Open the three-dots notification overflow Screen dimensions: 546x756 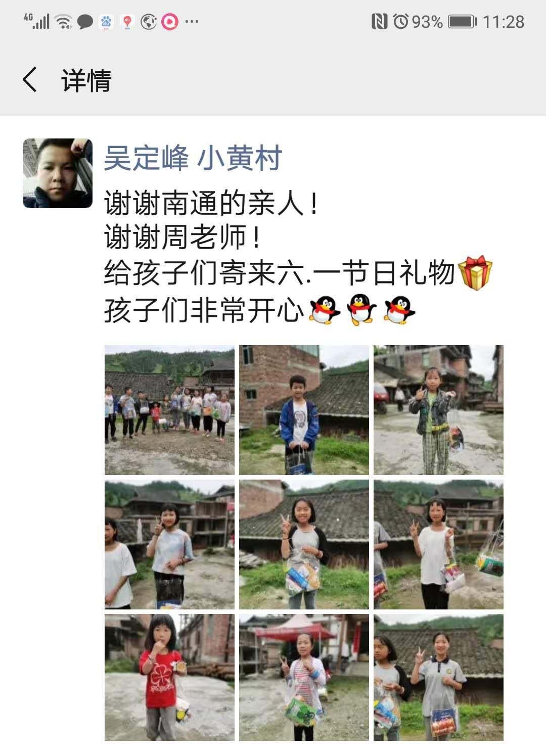192,22
